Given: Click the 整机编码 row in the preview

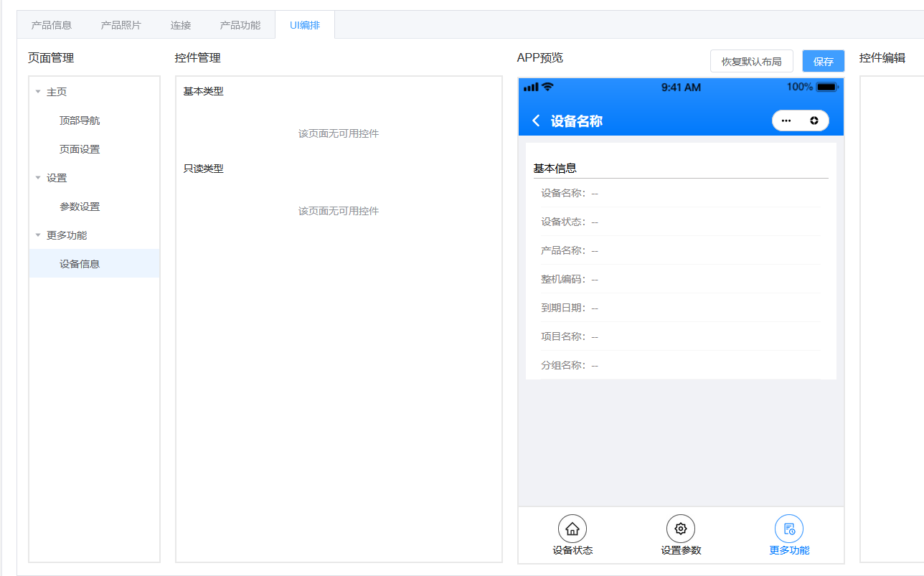Looking at the screenshot, I should click(681, 279).
